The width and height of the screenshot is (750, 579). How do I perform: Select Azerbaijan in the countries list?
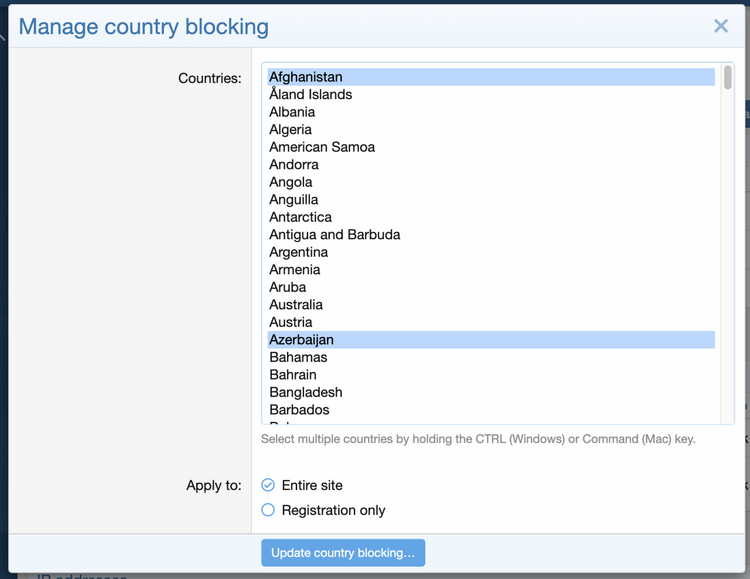pyautogui.click(x=302, y=340)
